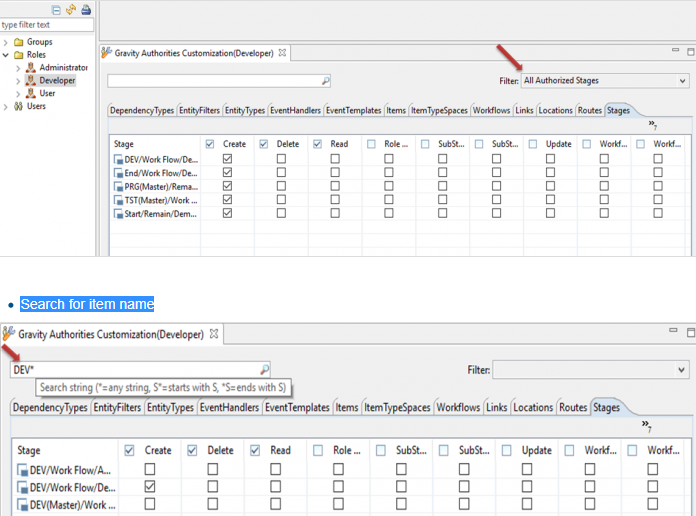Expand the Groups tree node
The image size is (696, 516).
(6, 43)
